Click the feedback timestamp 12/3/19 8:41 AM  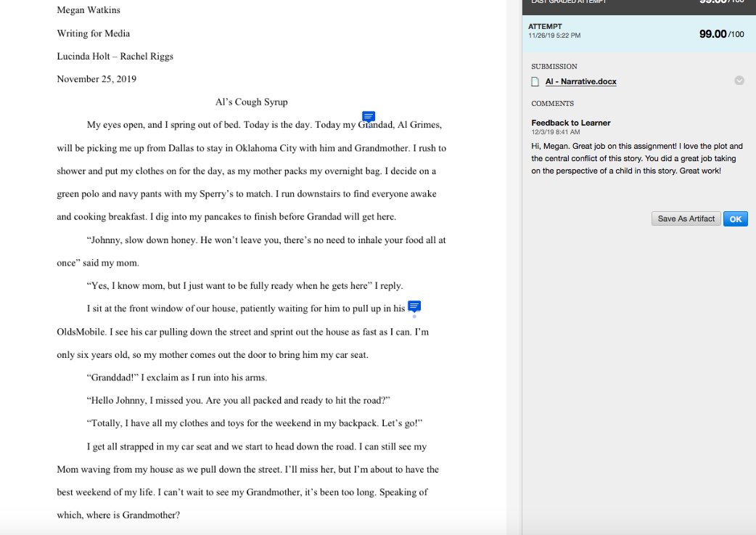click(x=555, y=132)
